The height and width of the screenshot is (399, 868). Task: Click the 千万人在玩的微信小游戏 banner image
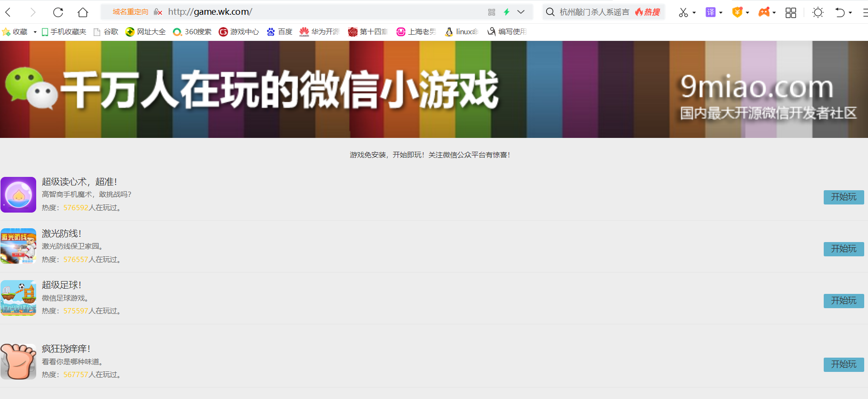pos(434,89)
